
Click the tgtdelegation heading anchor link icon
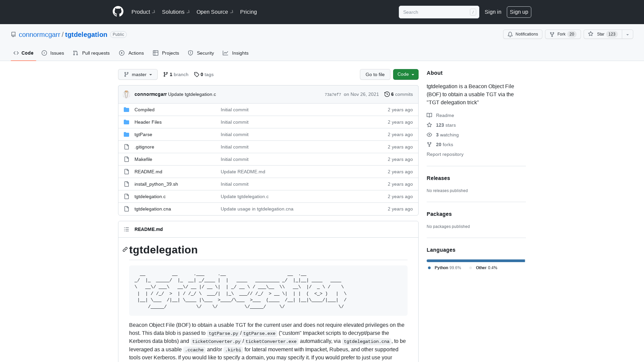coord(125,249)
